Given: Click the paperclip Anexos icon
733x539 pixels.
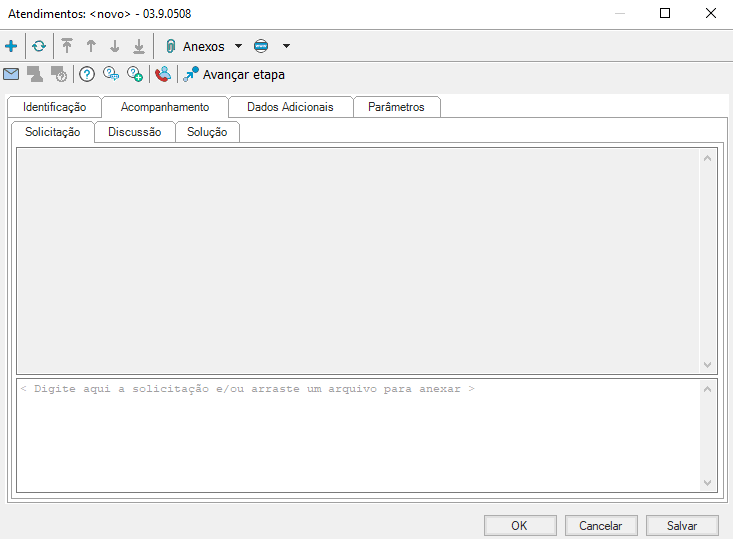Looking at the screenshot, I should [170, 46].
